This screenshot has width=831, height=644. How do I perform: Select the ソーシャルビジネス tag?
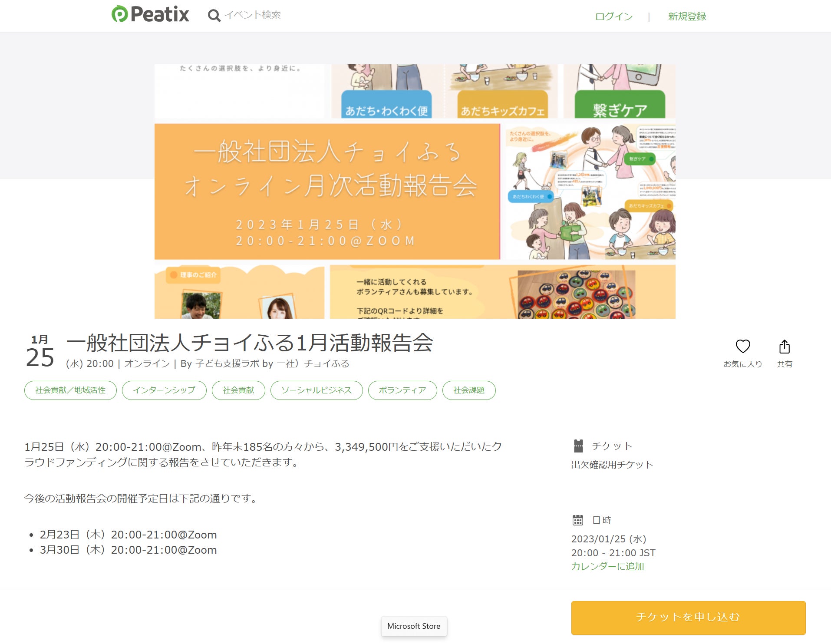[x=317, y=390]
